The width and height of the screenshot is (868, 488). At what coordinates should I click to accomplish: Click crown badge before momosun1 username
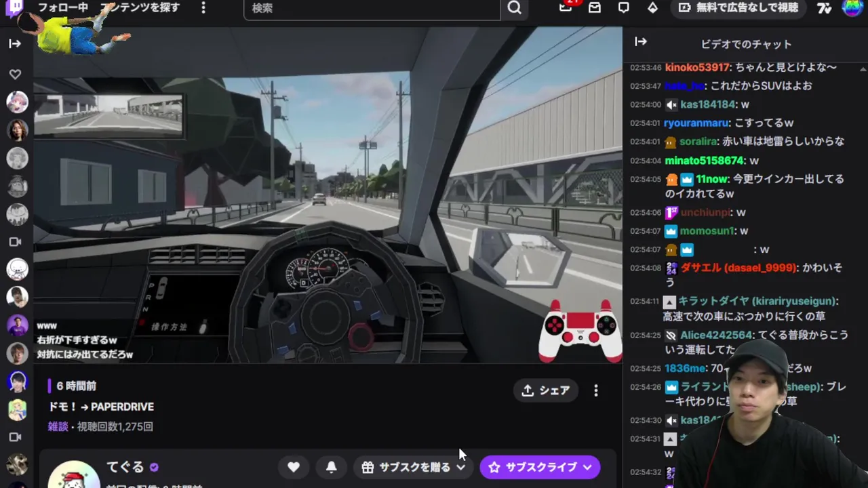tap(671, 231)
